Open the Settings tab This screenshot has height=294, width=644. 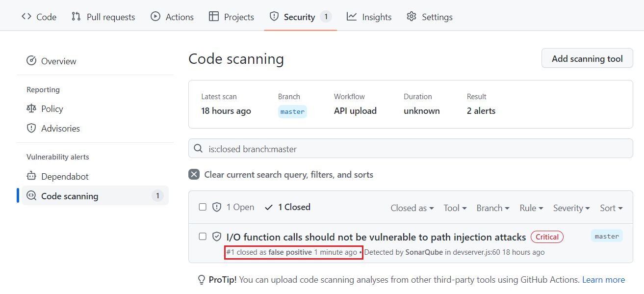point(429,16)
